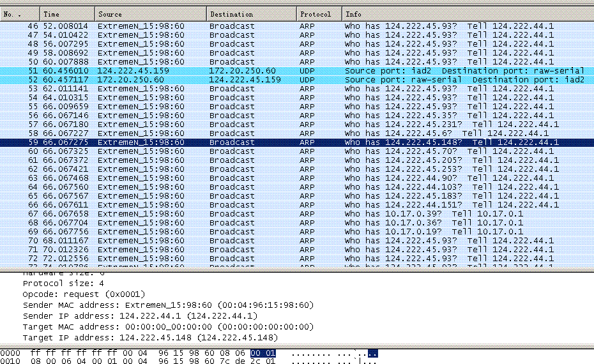Click the Protocol column header
Viewport: 594px width, 364px height.
[x=319, y=13]
